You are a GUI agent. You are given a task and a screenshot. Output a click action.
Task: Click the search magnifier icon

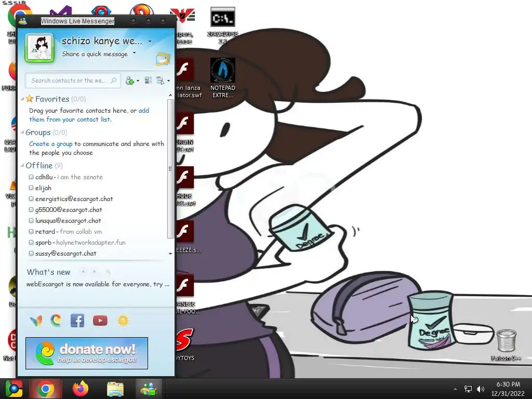coord(114,81)
